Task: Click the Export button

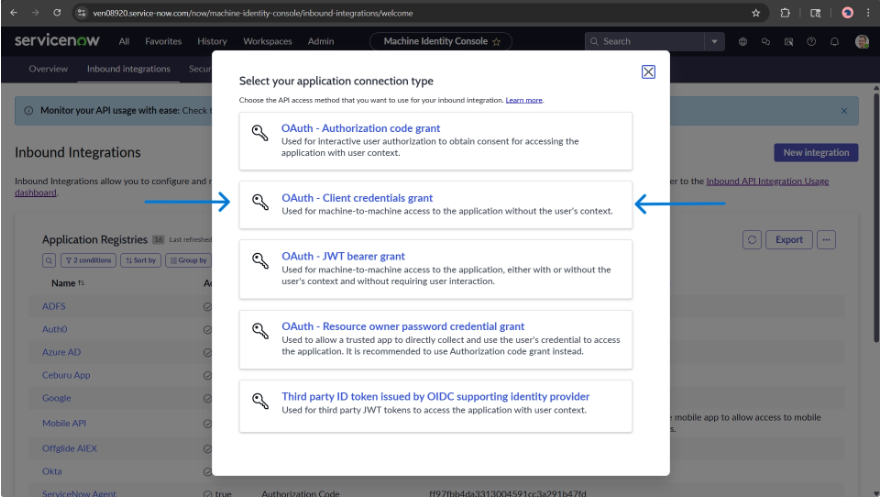Action: pyautogui.click(x=789, y=240)
